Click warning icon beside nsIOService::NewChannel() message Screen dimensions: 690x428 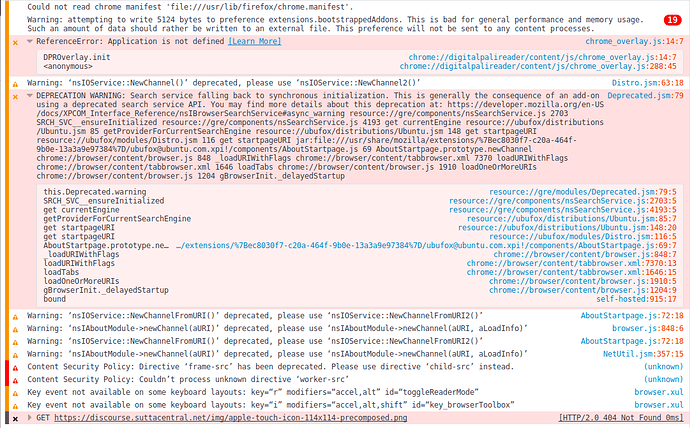(x=15, y=84)
